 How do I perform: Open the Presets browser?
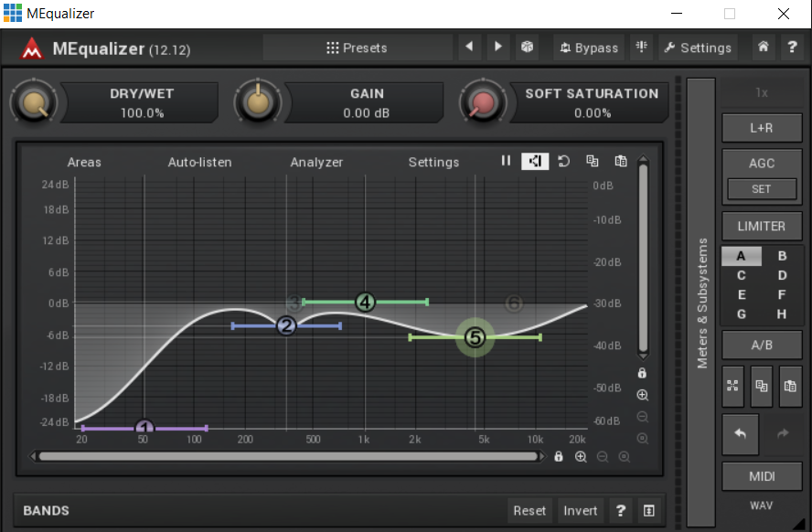click(x=358, y=48)
